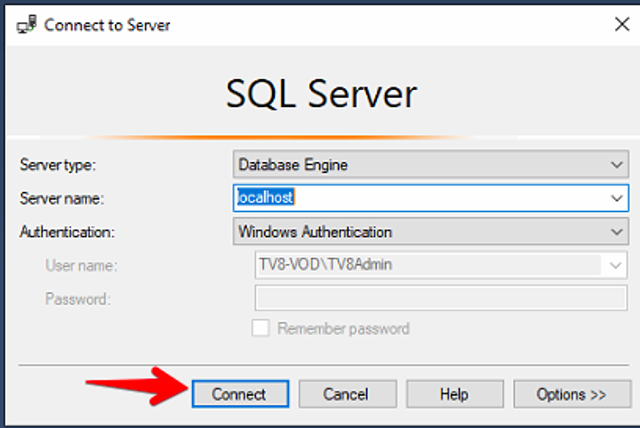Click the Password input field
Image resolution: width=640 pixels, height=428 pixels.
[x=441, y=298]
